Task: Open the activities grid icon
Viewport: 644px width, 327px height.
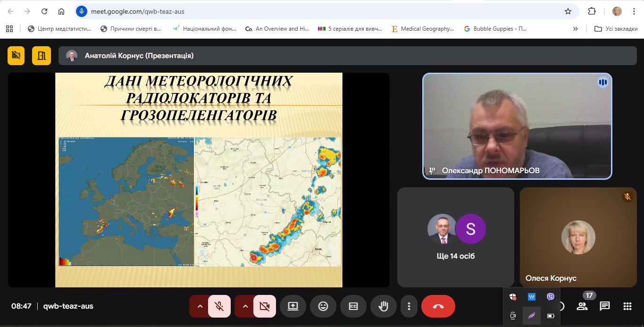Action: pos(627,306)
